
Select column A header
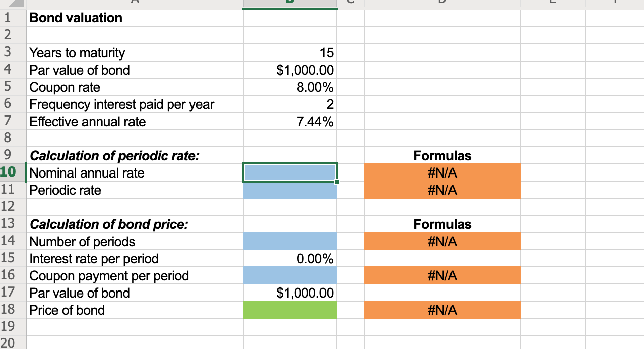134,3
